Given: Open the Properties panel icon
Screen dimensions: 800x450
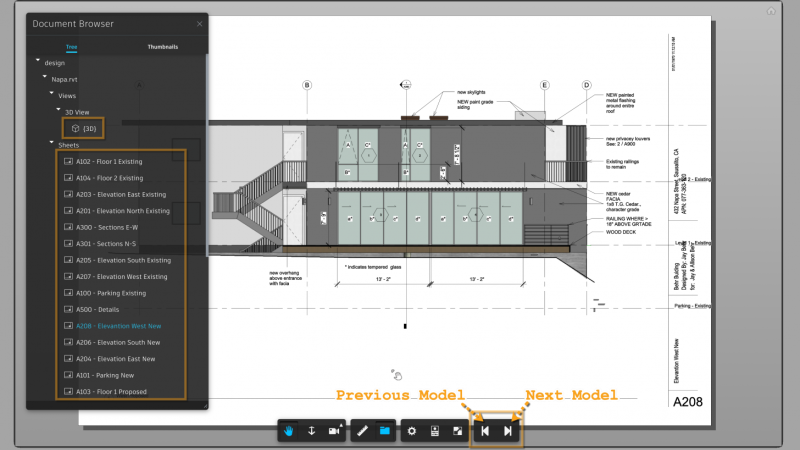Looking at the screenshot, I should (434, 431).
